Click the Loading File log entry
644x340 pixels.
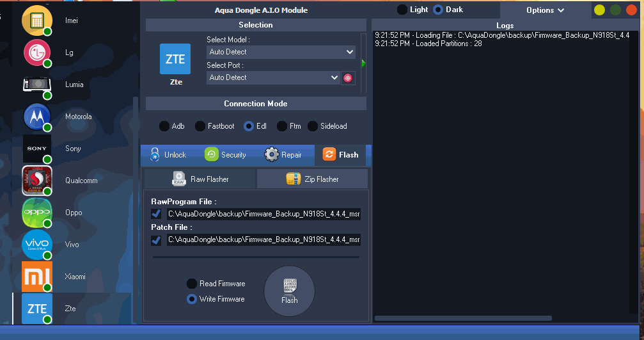(502, 35)
